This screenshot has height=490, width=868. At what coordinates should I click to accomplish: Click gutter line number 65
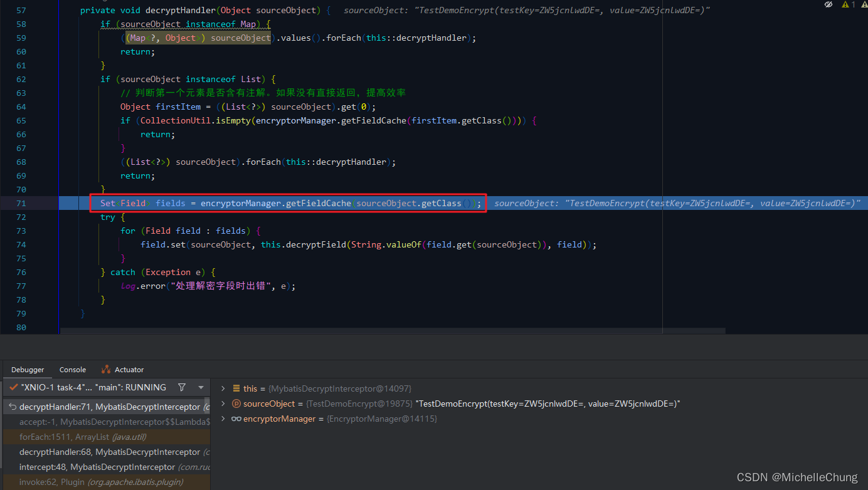point(21,120)
